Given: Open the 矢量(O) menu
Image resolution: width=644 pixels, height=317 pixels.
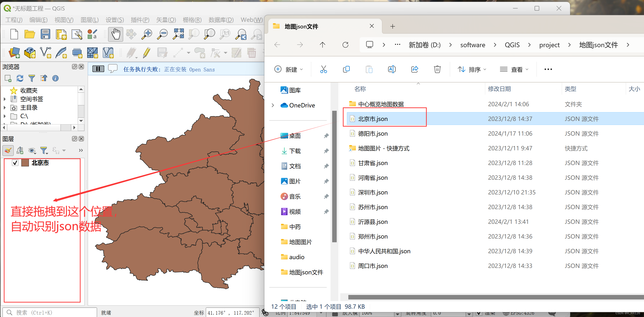Looking at the screenshot, I should [x=166, y=20].
